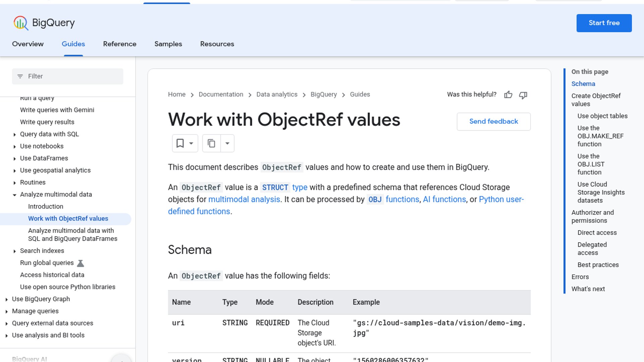Click the Start free button
The image size is (644, 362).
(x=604, y=23)
